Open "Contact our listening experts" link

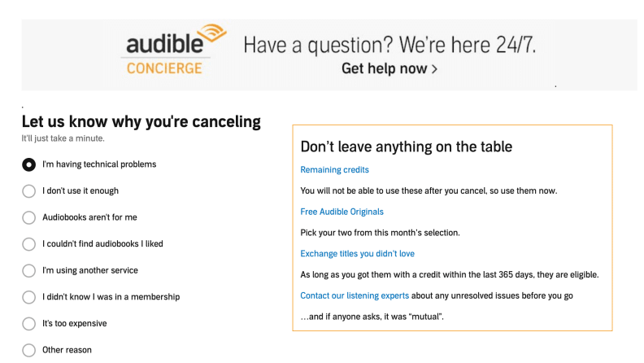pos(355,295)
